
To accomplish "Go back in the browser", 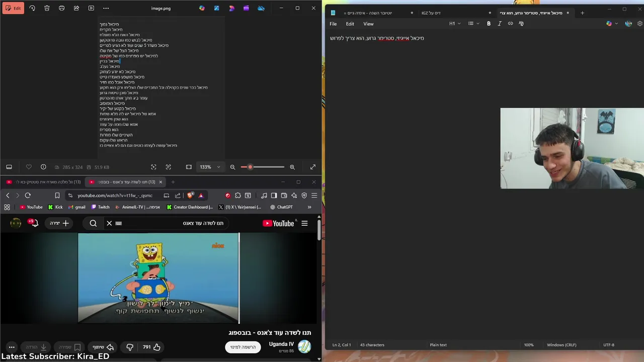I will pyautogui.click(x=8, y=196).
